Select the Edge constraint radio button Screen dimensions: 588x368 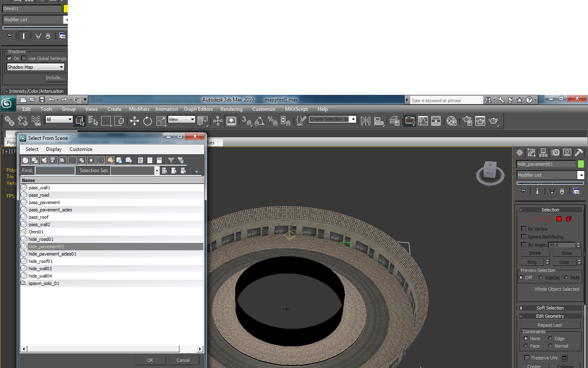[x=550, y=339]
